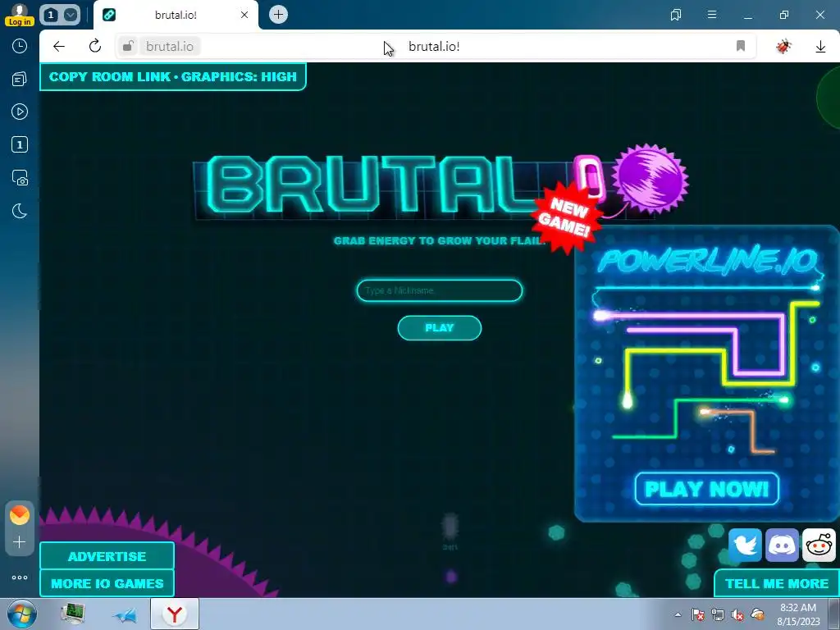The width and height of the screenshot is (840, 630).
Task: Click the More IO Games button
Action: 107,583
